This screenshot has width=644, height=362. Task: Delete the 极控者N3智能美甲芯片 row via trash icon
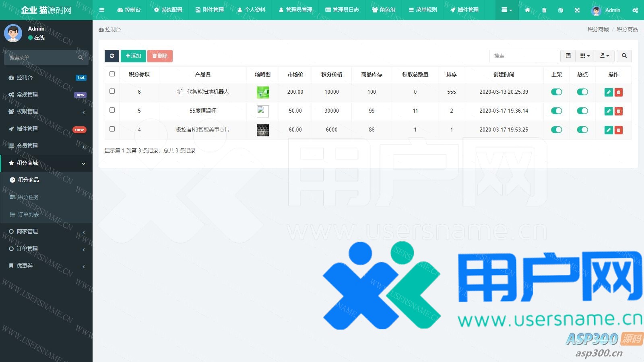[619, 130]
